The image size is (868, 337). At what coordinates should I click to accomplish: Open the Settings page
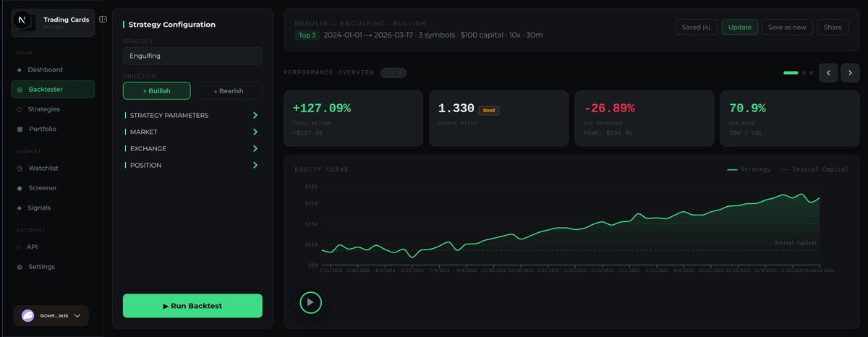tap(53, 267)
